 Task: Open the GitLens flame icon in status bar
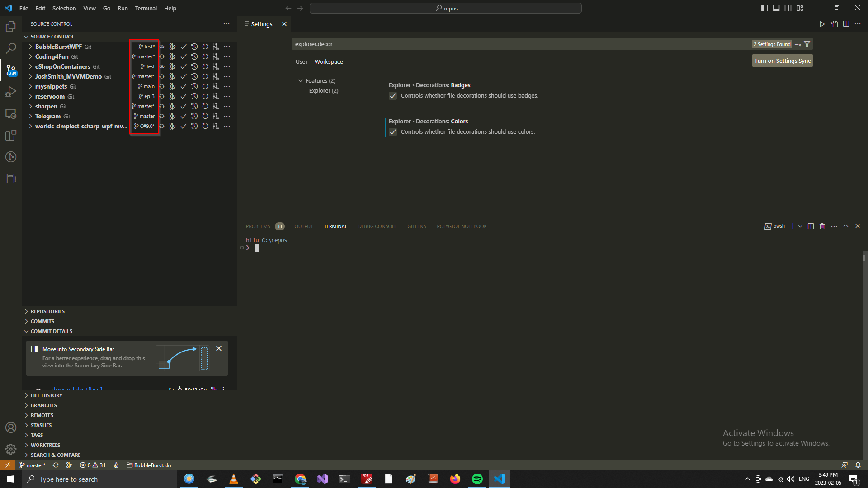tap(116, 465)
